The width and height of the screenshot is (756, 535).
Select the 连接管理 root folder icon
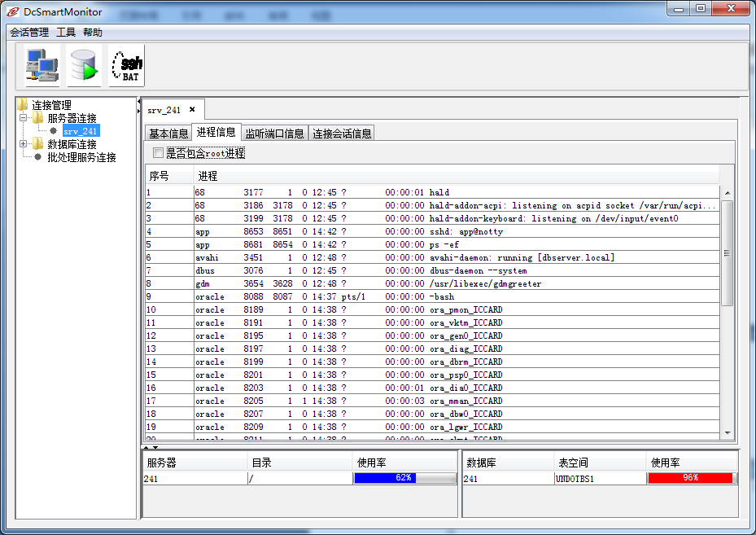click(x=22, y=105)
